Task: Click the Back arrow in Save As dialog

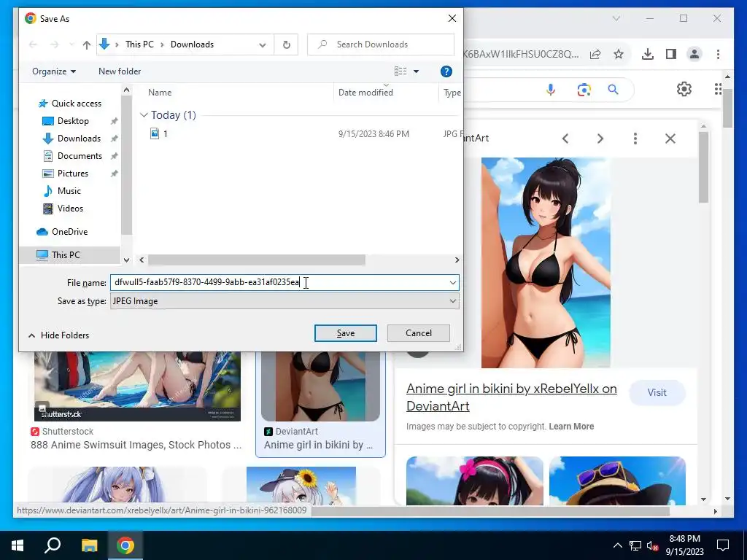Action: click(x=33, y=44)
